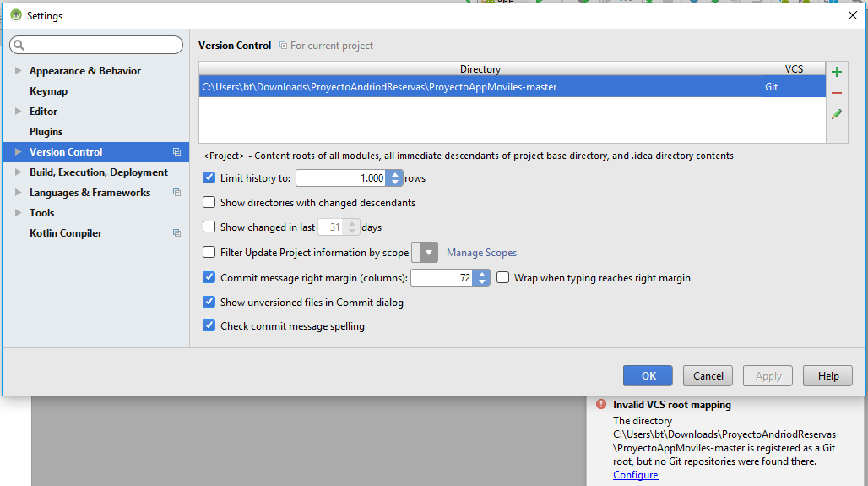Expand the Version Control node arrow
This screenshot has height=486, width=868.
18,152
